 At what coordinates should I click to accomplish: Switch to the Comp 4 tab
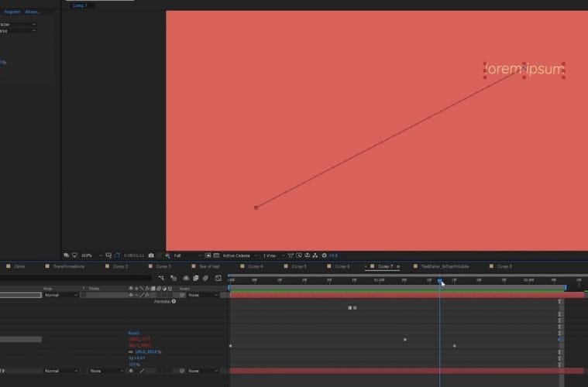point(256,266)
